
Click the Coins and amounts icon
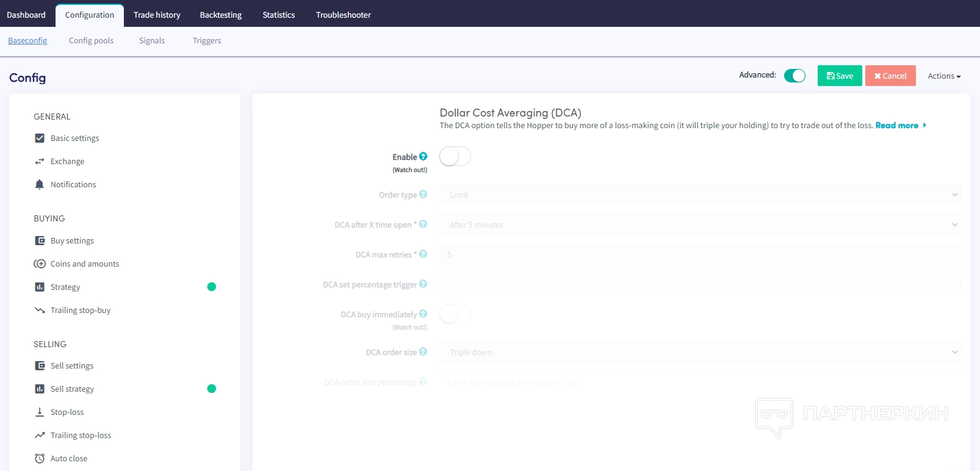[40, 264]
